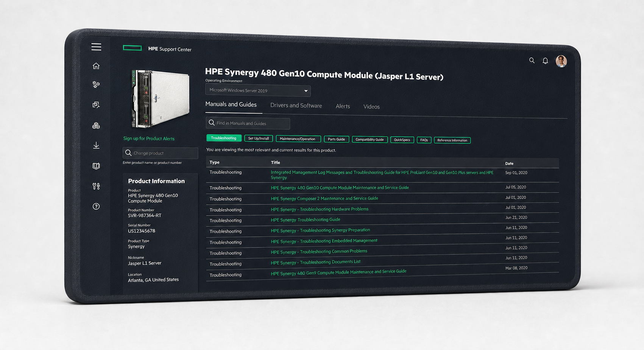Open the user profile avatar

[x=561, y=61]
